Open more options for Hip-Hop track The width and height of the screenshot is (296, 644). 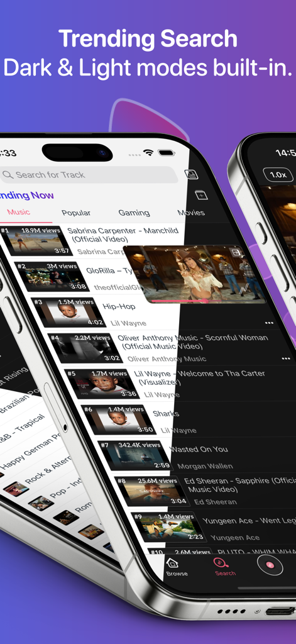(269, 323)
